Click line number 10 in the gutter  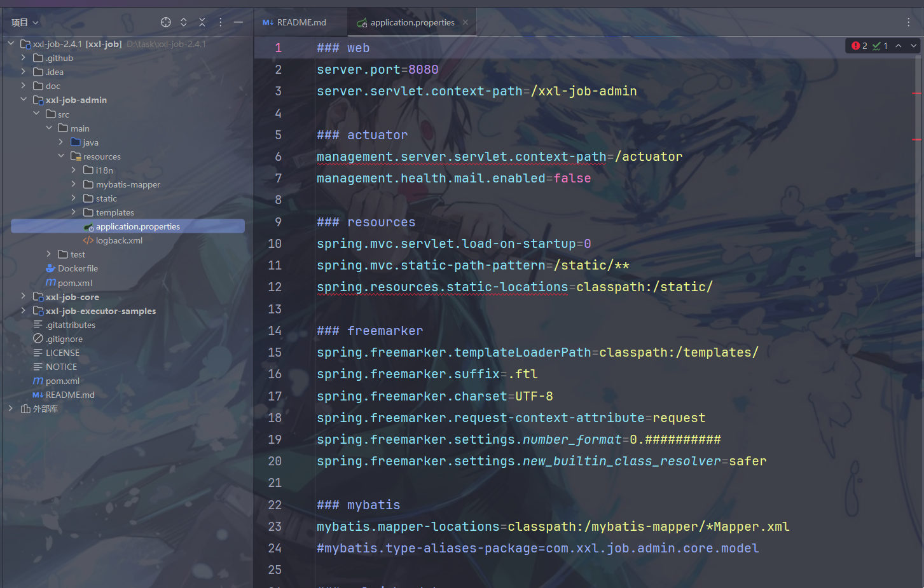click(x=275, y=243)
